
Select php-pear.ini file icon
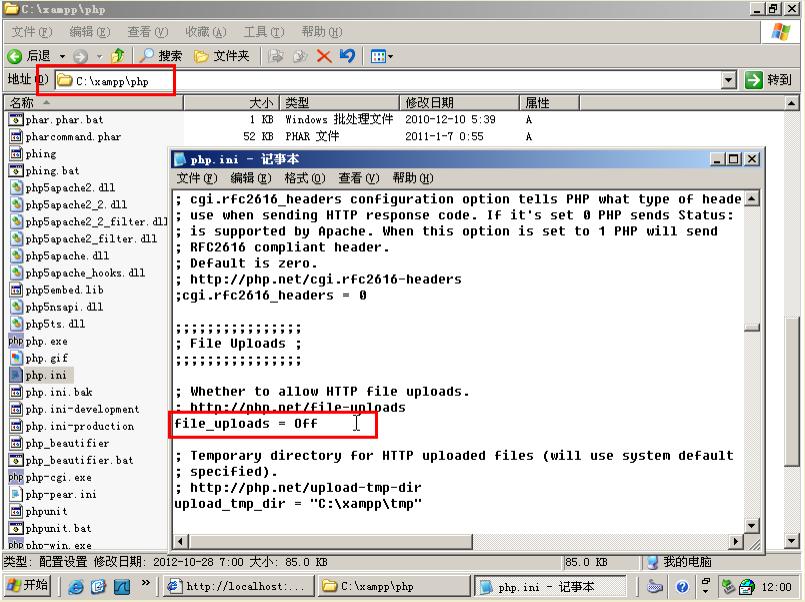[x=16, y=494]
